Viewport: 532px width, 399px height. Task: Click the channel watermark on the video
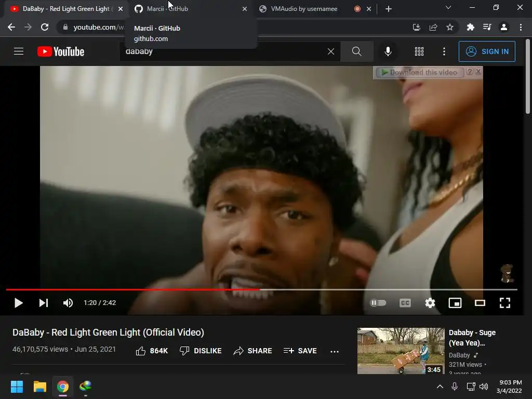(x=507, y=273)
